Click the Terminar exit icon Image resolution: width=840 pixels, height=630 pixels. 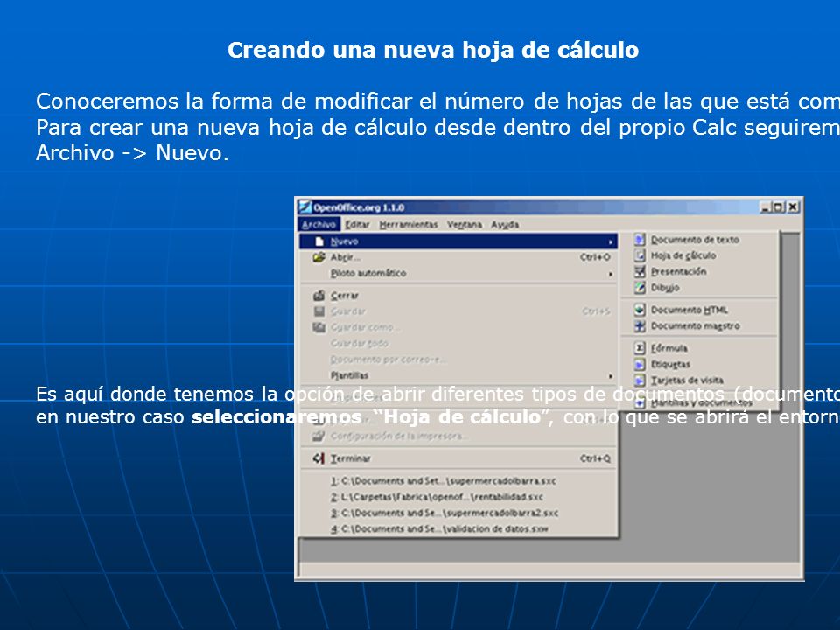pyautogui.click(x=319, y=458)
